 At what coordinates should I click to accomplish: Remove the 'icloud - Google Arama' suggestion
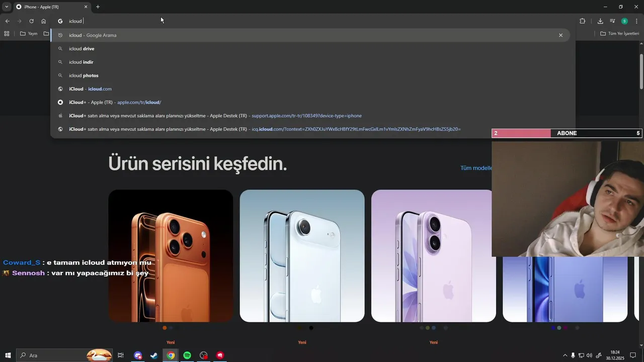tap(560, 35)
